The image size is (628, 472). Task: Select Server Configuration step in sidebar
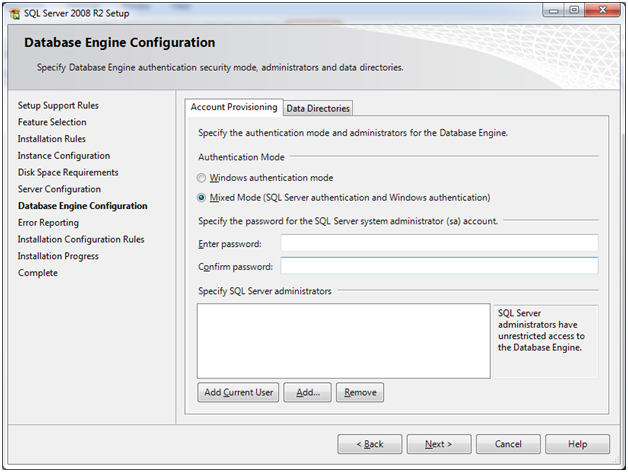tap(59, 189)
